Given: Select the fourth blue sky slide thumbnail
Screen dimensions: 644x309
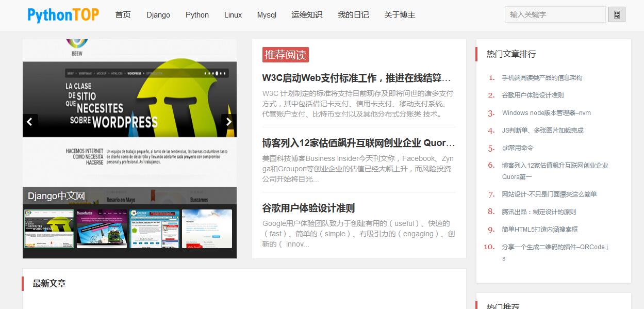Looking at the screenshot, I should (207, 229).
